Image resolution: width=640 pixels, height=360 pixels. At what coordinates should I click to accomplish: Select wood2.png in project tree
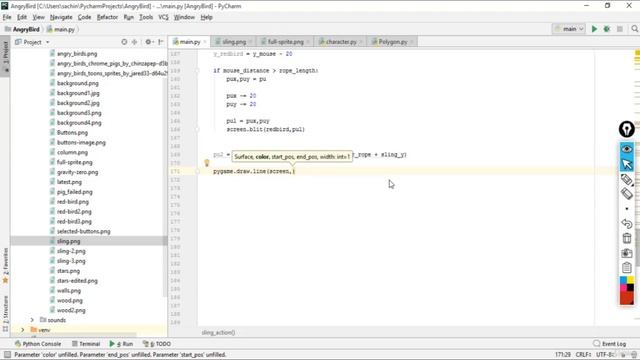click(x=71, y=310)
